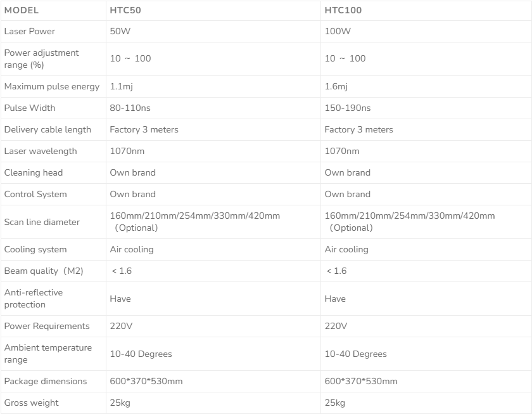Screen dimensions: 532x414
Task: Select the MODEL header cell
Action: (22, 10)
